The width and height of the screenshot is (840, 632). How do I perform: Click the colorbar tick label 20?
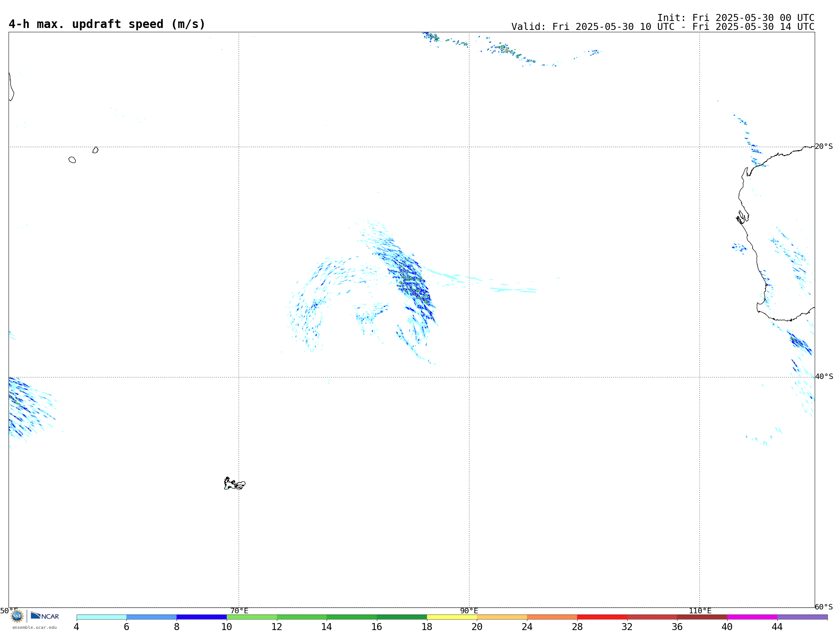(x=477, y=627)
